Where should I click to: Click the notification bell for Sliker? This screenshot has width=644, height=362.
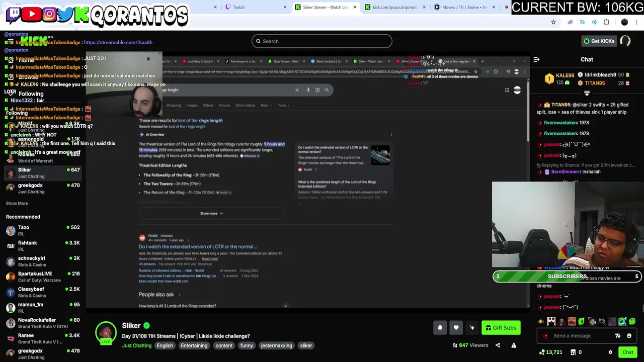pos(440,328)
